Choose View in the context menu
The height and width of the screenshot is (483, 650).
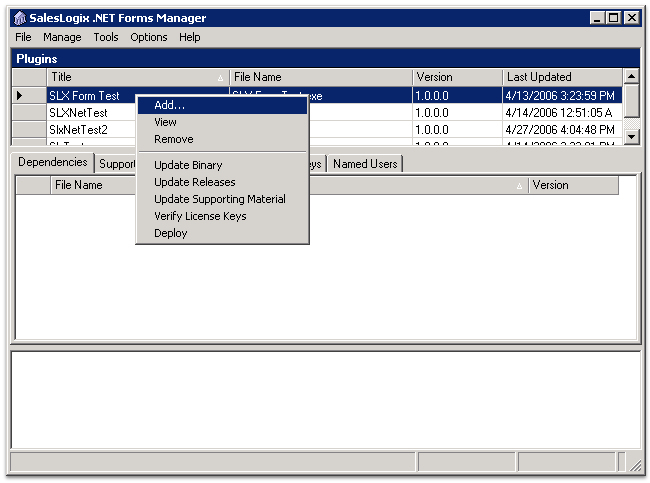(223, 122)
